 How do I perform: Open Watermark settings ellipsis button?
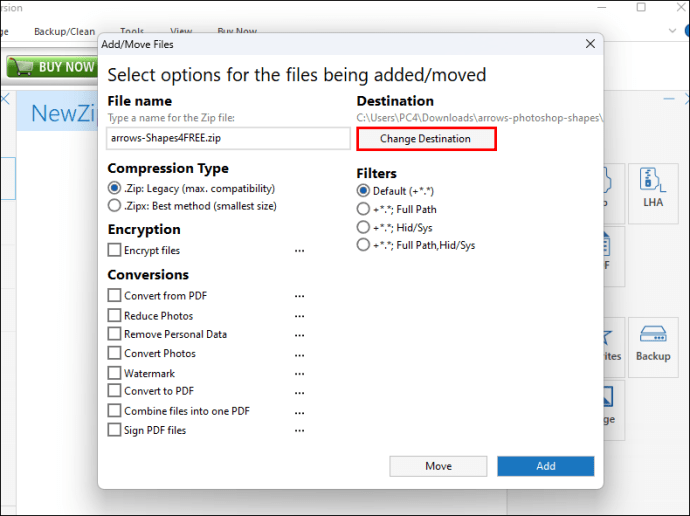pos(299,373)
